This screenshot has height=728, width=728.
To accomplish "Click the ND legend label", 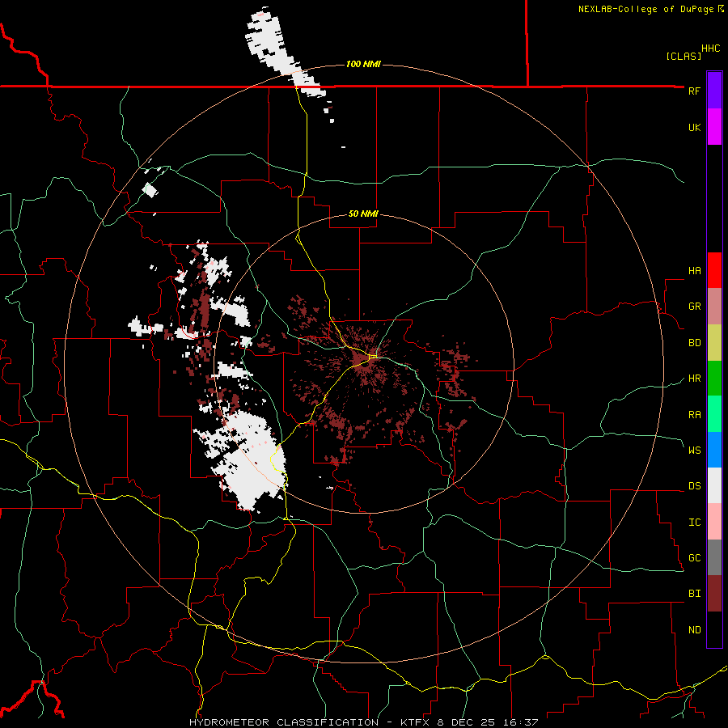I will coord(694,630).
